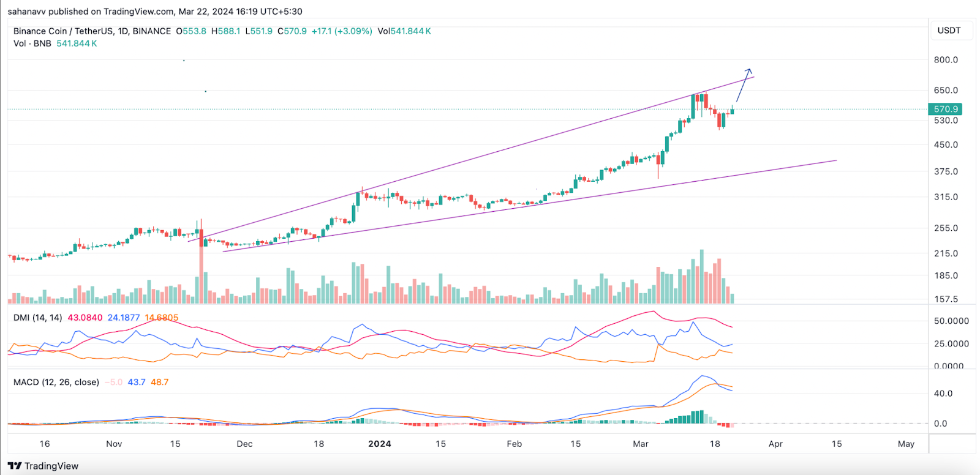
Task: Click the 450.0 price axis label
Action: pos(946,144)
